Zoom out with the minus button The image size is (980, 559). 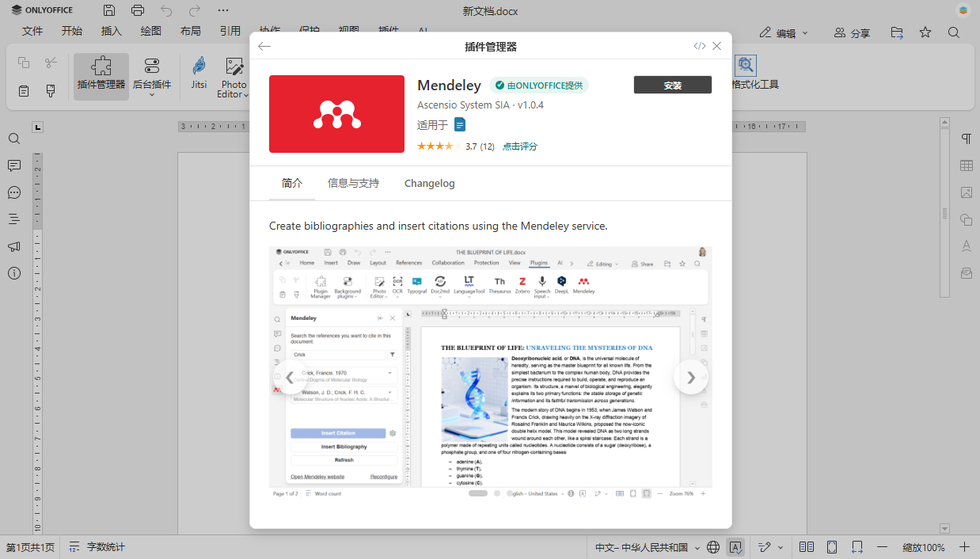pos(883,547)
